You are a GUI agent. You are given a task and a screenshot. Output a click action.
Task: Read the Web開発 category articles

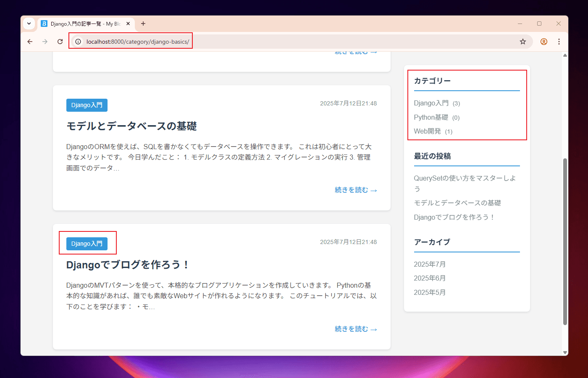[427, 131]
